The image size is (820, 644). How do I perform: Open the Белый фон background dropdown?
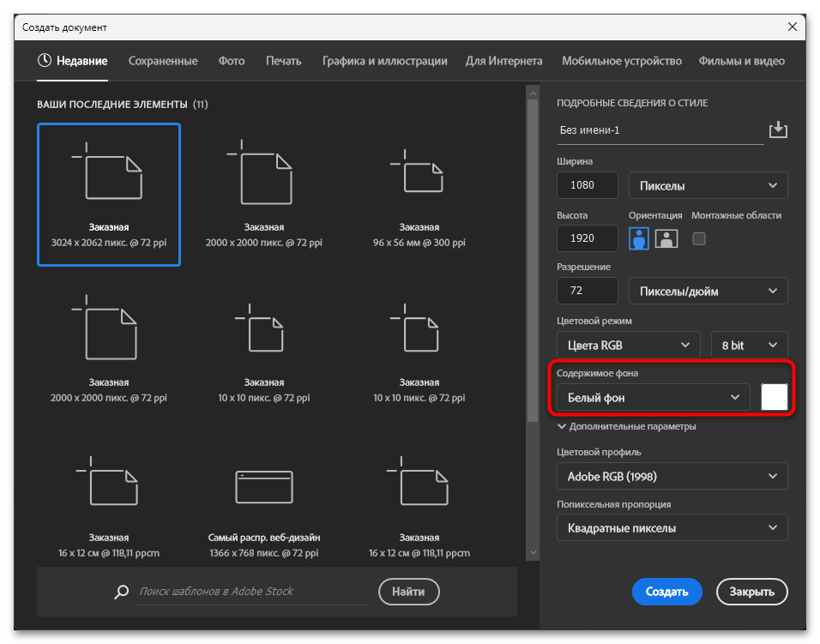(654, 397)
